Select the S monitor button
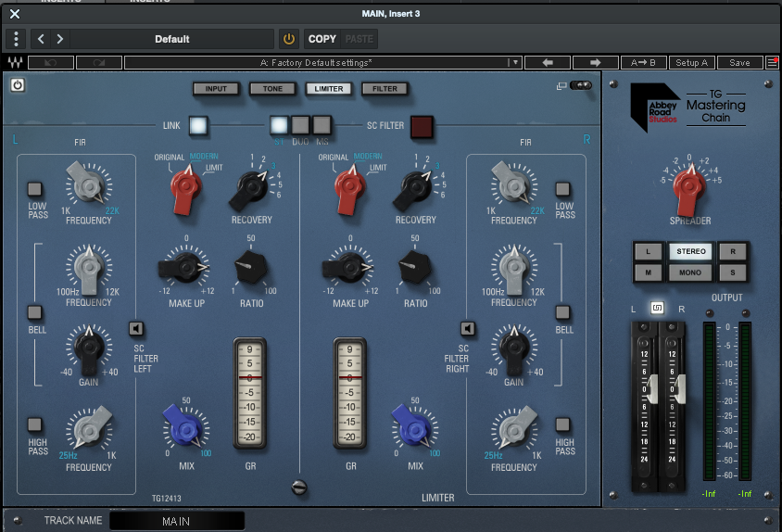 pos(733,272)
